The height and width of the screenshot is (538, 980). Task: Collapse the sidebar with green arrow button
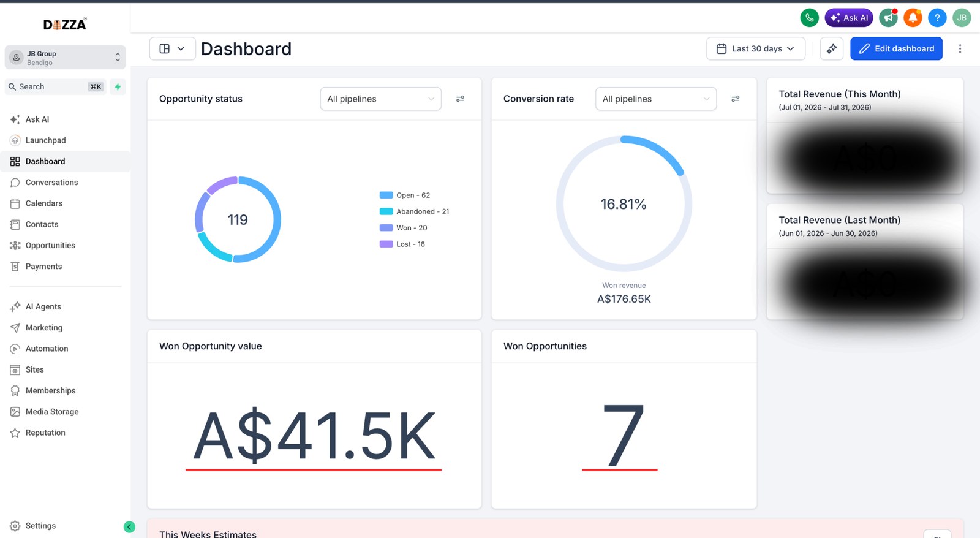click(x=129, y=527)
